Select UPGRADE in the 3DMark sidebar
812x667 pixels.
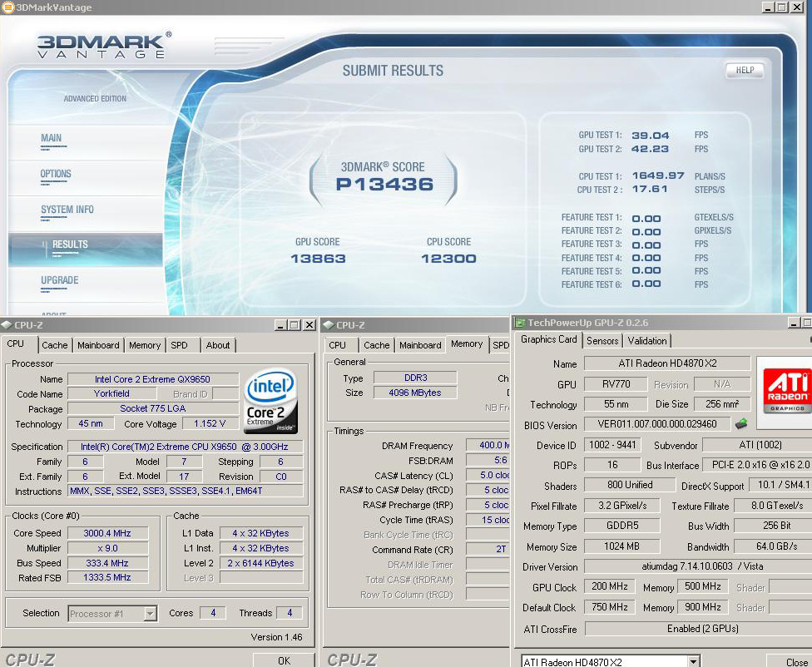(x=60, y=280)
